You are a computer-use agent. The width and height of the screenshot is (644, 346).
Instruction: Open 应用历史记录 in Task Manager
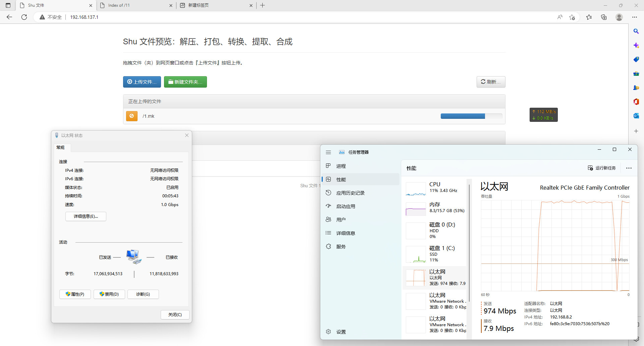click(361, 193)
